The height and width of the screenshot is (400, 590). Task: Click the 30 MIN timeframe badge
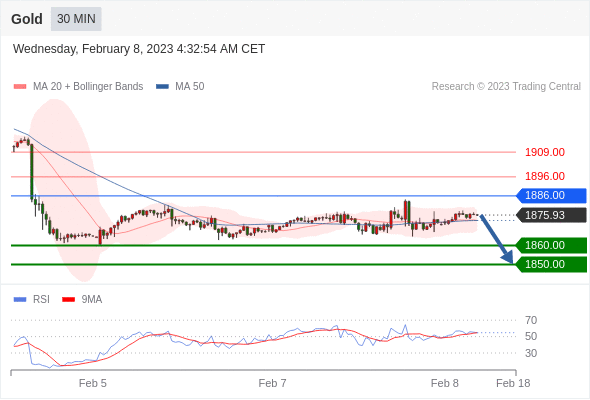(76, 19)
